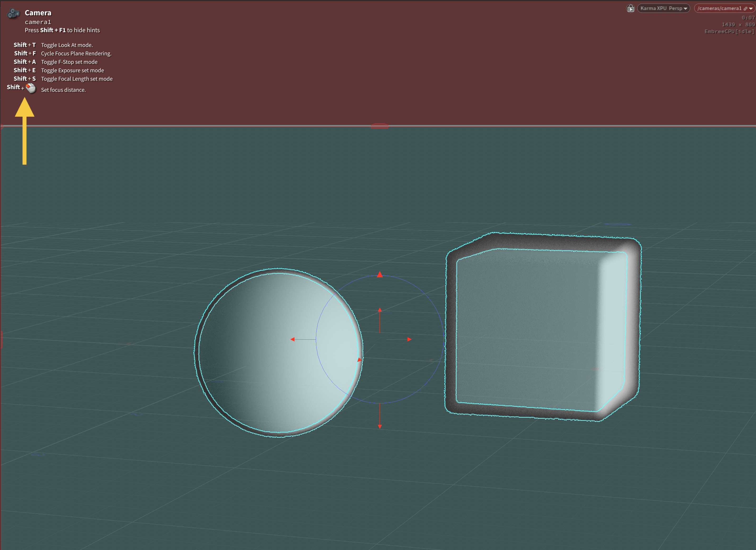The height and width of the screenshot is (550, 756).
Task: Click the "EmbreeCPU[idle]" render status text
Action: (729, 32)
